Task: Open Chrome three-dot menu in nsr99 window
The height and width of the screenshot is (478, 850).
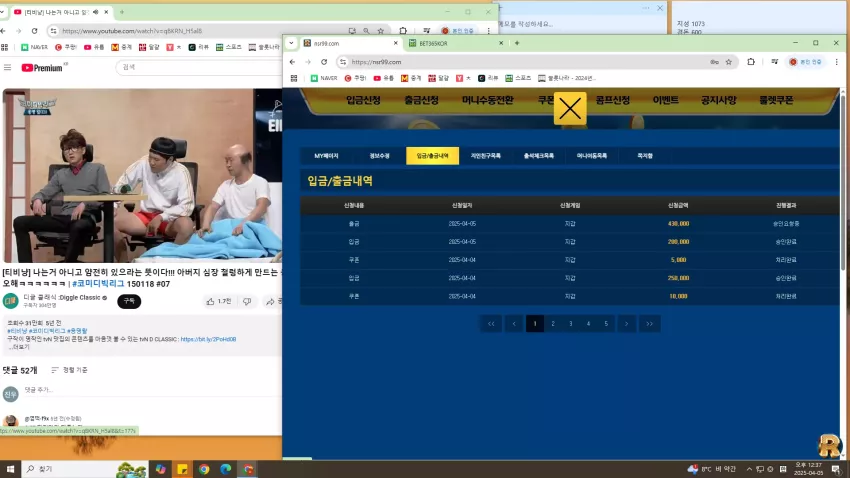Action: tap(836, 62)
